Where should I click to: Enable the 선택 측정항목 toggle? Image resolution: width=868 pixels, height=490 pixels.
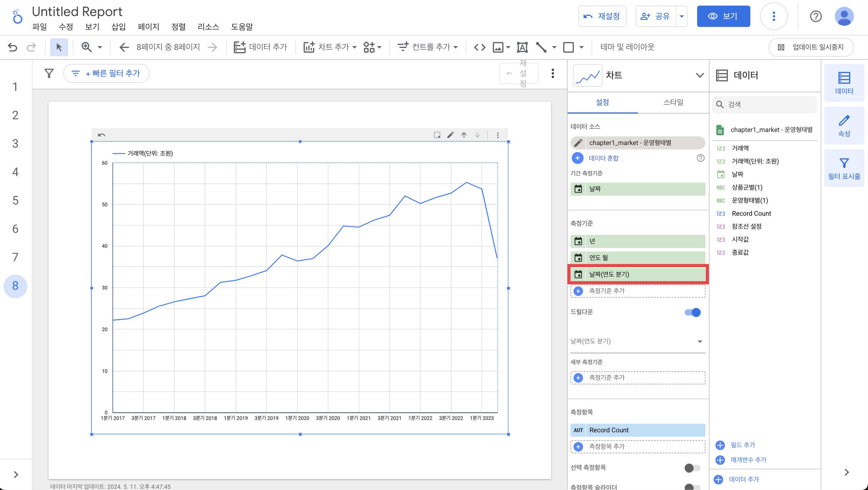click(692, 468)
